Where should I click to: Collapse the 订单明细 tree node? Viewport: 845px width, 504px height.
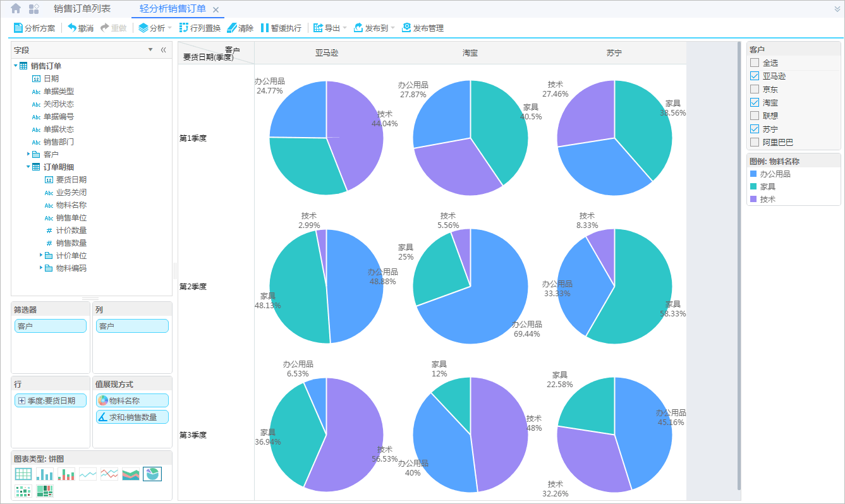(28, 167)
